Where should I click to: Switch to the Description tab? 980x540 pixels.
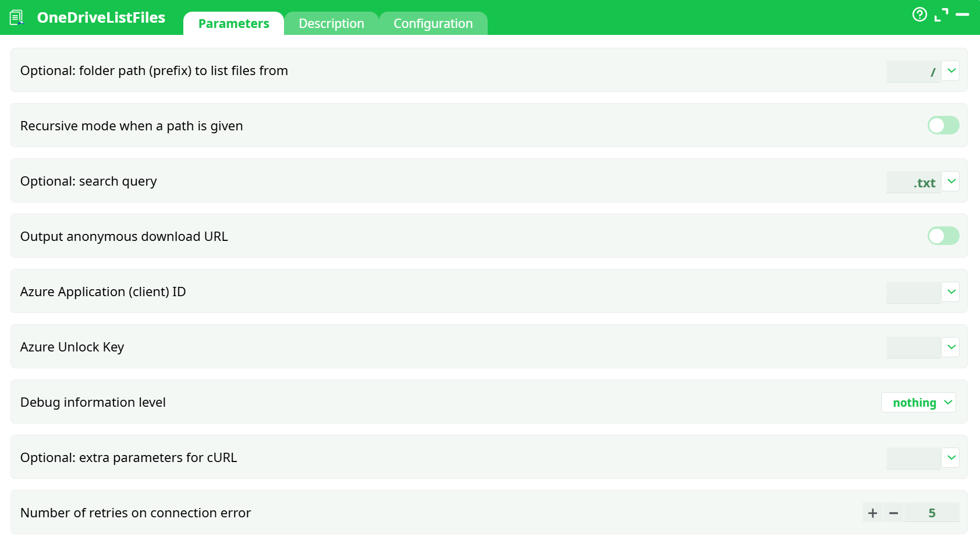(331, 23)
